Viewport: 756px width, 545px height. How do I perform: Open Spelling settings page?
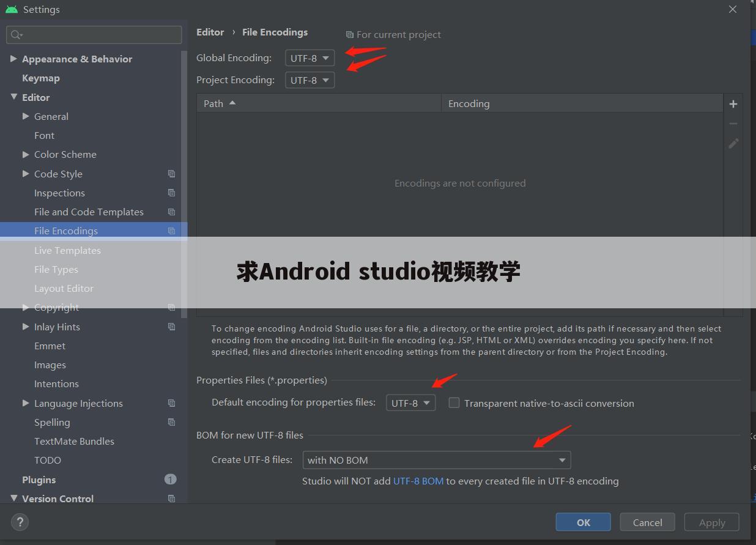point(52,422)
